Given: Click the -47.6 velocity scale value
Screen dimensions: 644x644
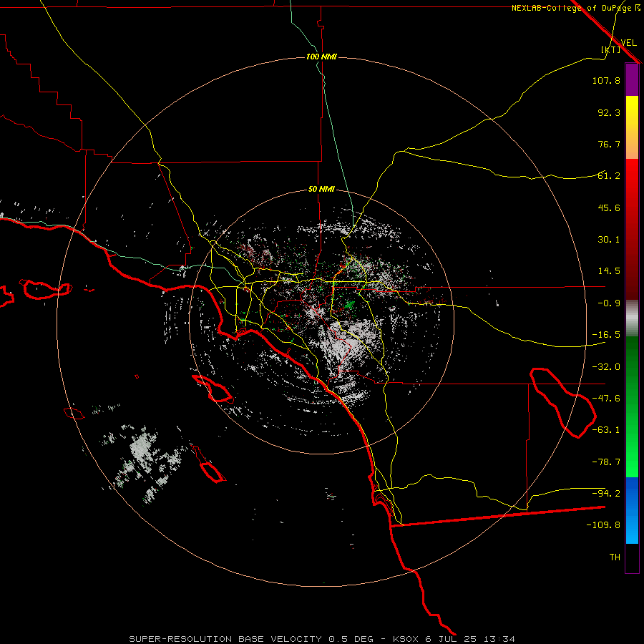Looking at the screenshot, I should tap(606, 399).
